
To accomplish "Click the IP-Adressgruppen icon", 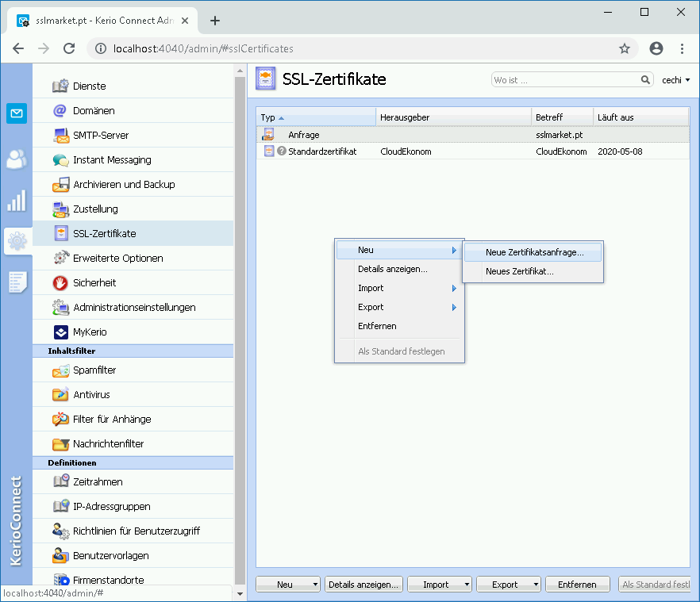I will tap(61, 505).
